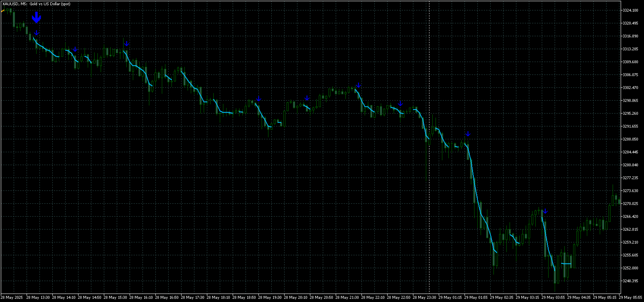Click the 28 May 2025 date label
This screenshot has height=302, width=644.
(x=12, y=298)
